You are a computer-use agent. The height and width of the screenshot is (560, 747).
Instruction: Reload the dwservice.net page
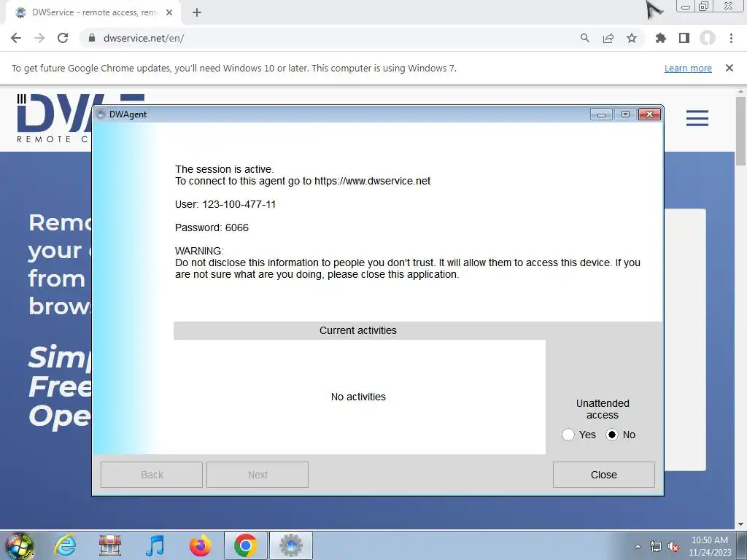63,38
